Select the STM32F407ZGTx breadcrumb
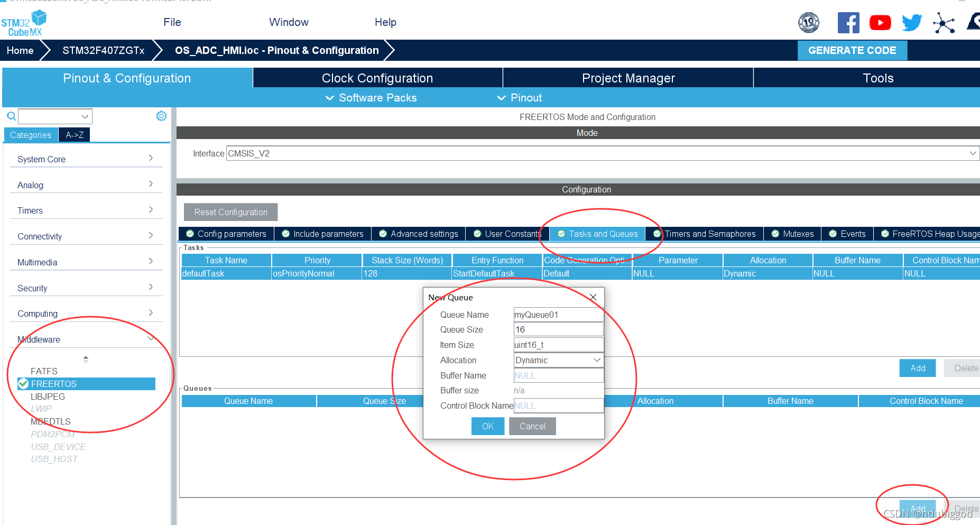Screen dimensions: 980x525 click(x=104, y=50)
